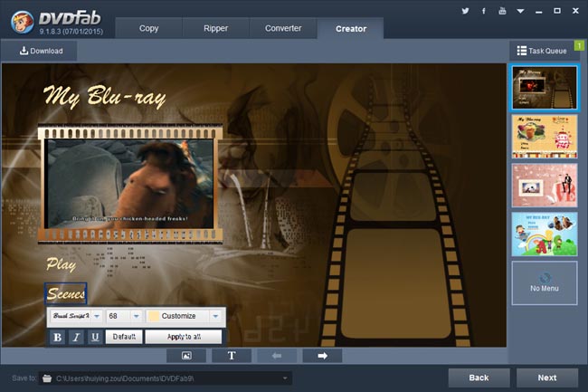
Task: Switch to the Copy tab
Action: (149, 28)
